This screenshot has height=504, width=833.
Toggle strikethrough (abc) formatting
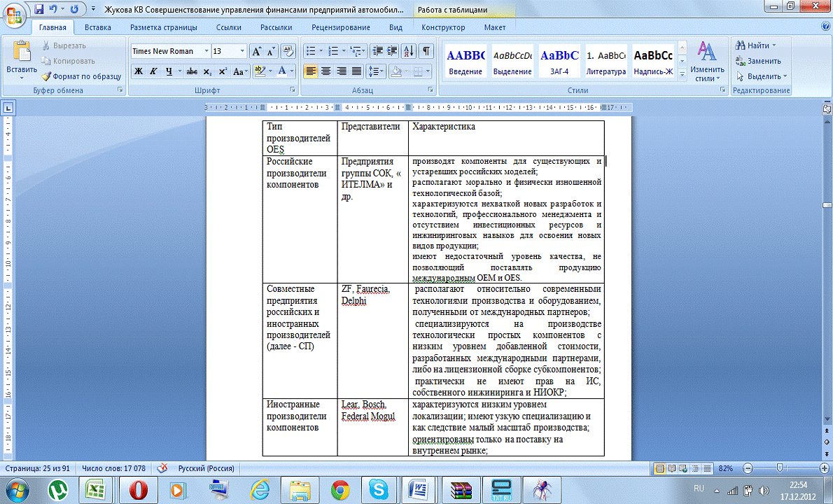click(192, 71)
